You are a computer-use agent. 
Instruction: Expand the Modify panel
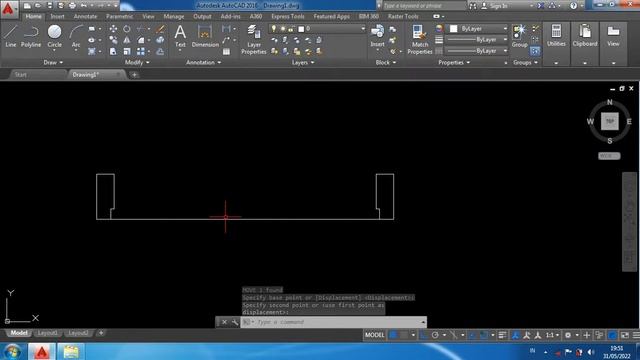(x=137, y=62)
